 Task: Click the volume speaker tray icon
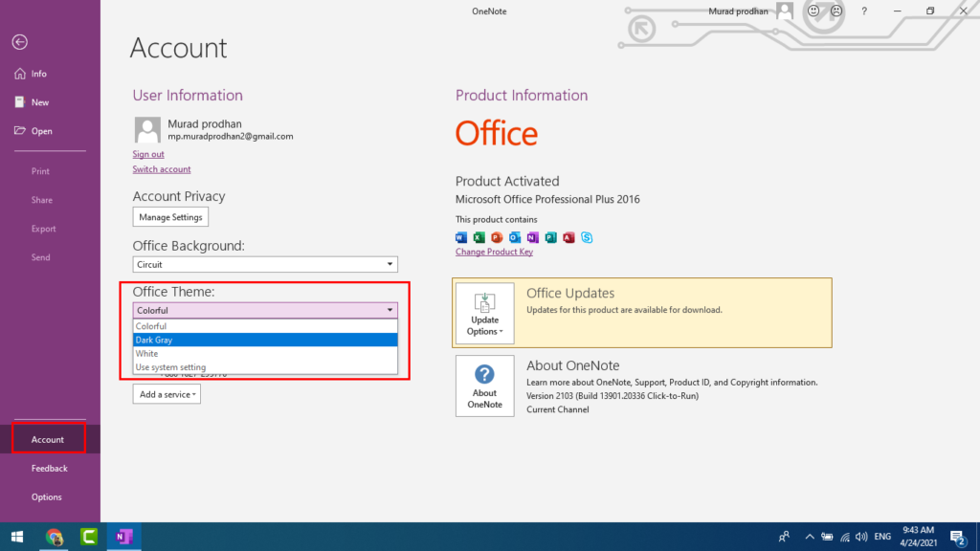tap(862, 537)
